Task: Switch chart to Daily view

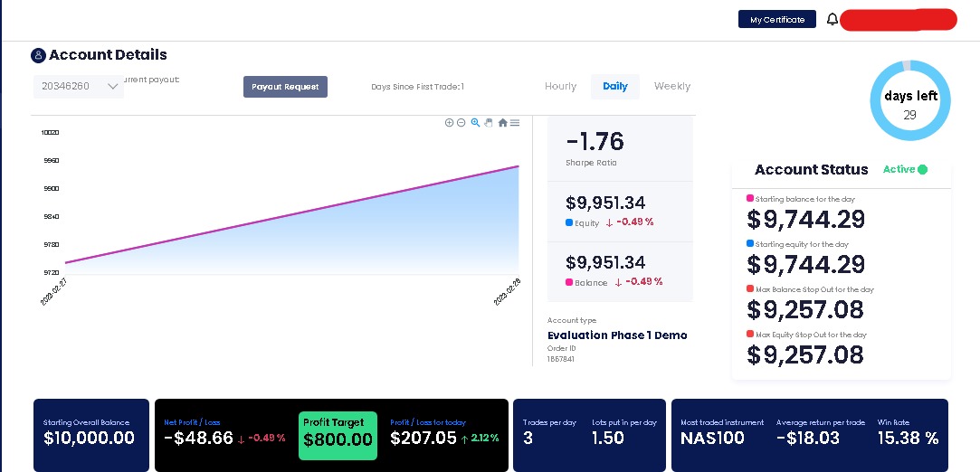Action: pyautogui.click(x=615, y=86)
